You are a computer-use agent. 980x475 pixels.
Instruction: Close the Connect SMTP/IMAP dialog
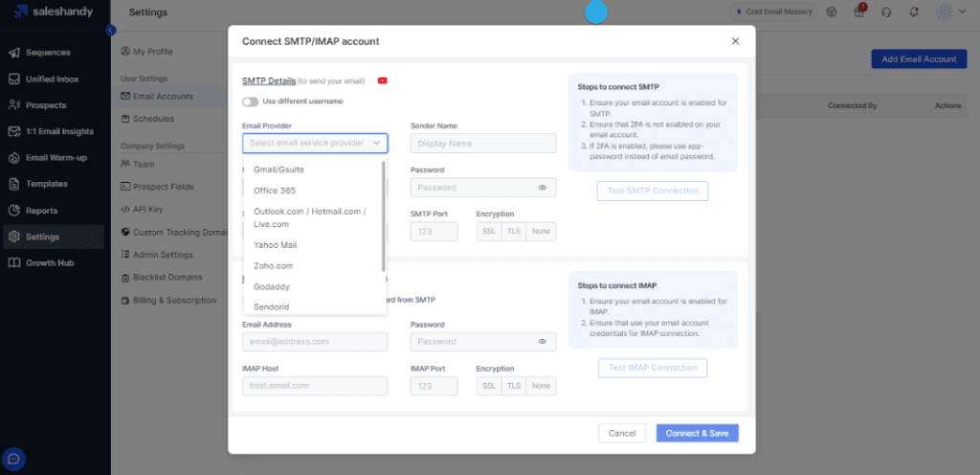[735, 41]
